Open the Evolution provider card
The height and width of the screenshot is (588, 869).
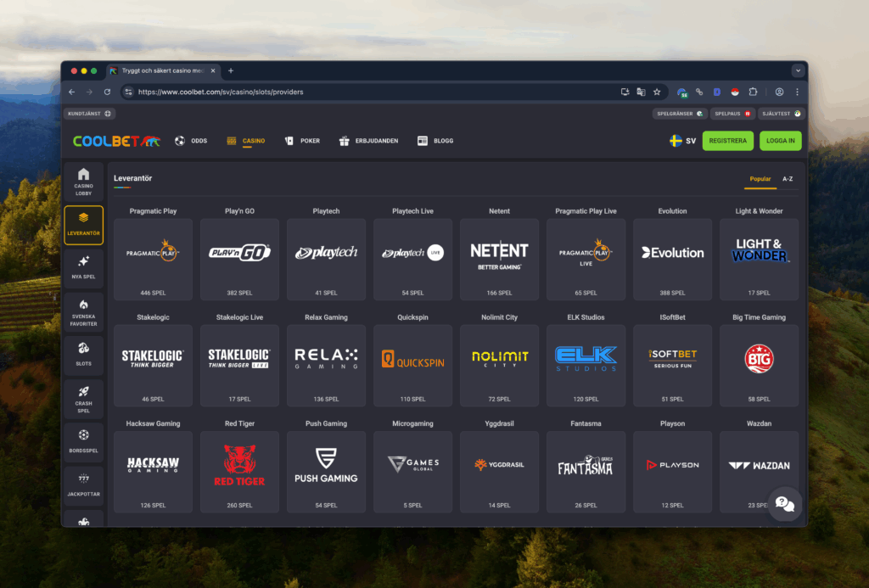pyautogui.click(x=672, y=259)
